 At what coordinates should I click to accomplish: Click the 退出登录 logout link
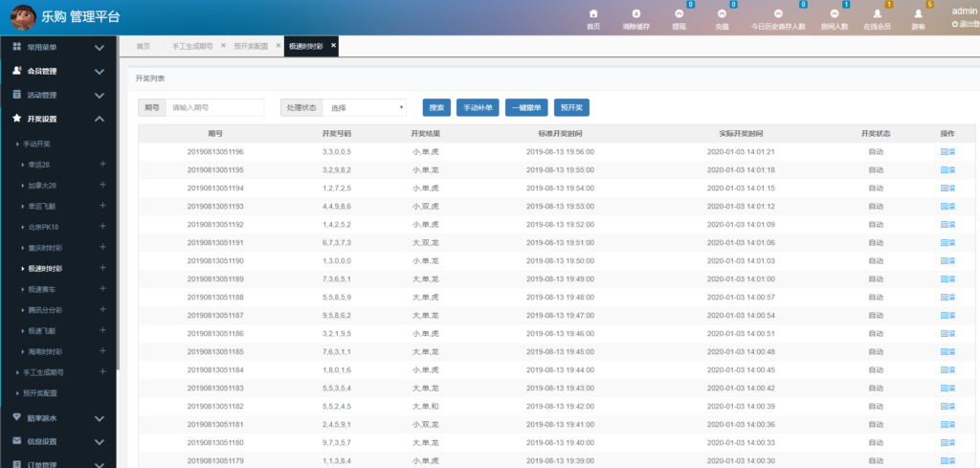point(967,24)
